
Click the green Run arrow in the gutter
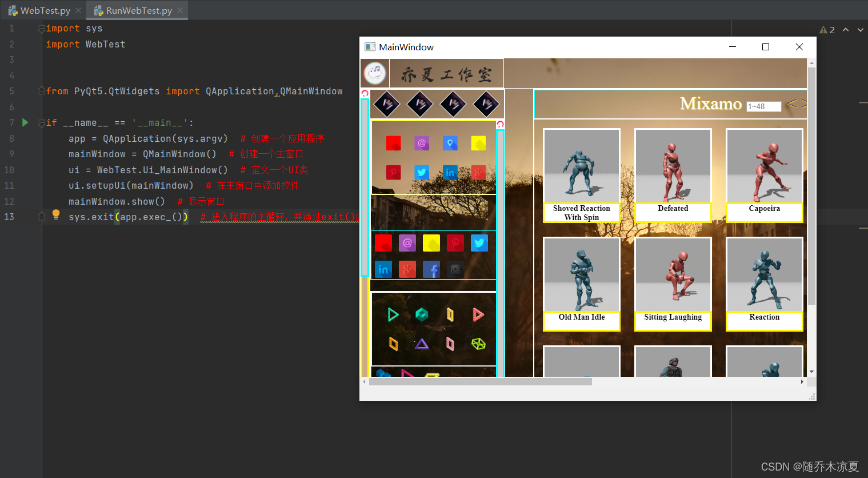(x=25, y=122)
